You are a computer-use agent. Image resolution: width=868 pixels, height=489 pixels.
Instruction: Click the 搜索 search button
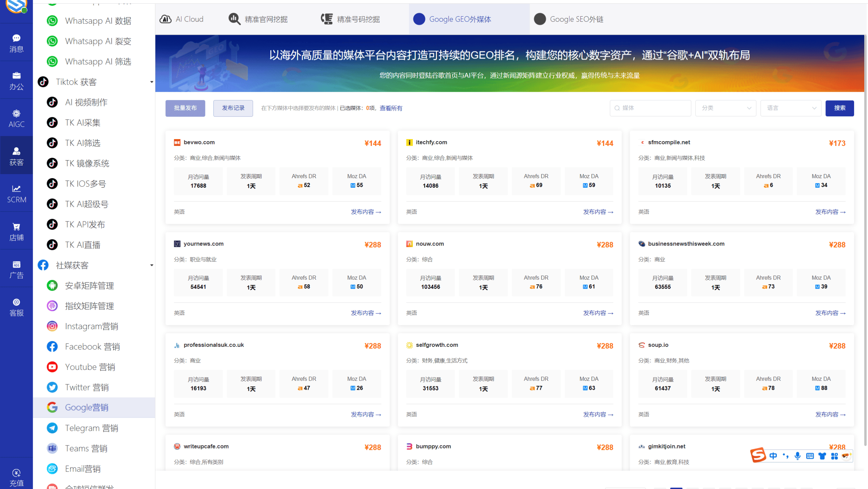coord(840,108)
